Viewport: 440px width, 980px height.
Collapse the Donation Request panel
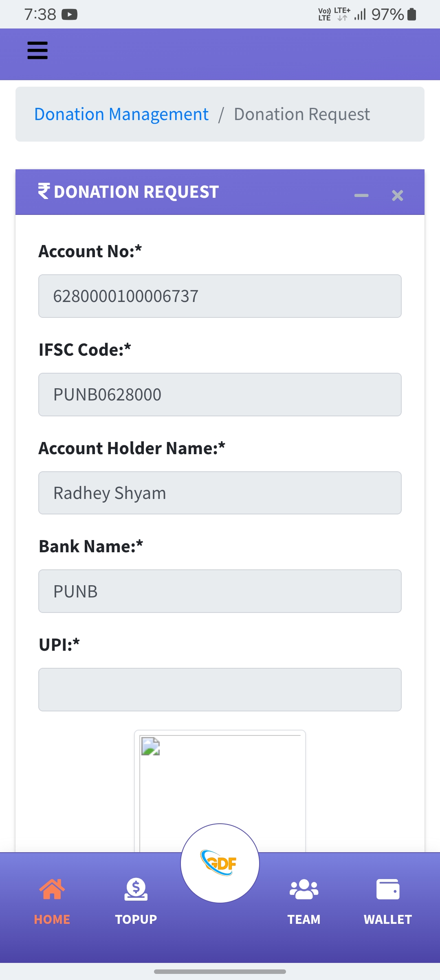(x=361, y=195)
